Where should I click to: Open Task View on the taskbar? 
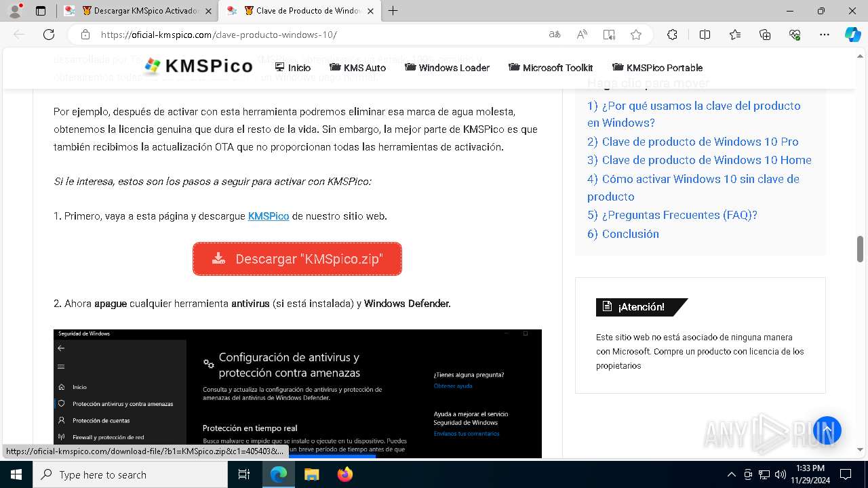[x=244, y=474]
